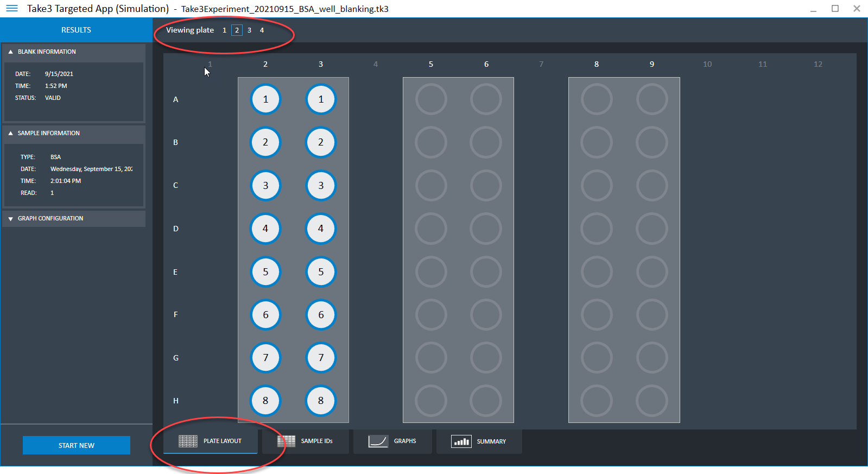Screen dimensions: 868x474
Task: Click the Plate Layout grid icon
Action: pyautogui.click(x=188, y=441)
